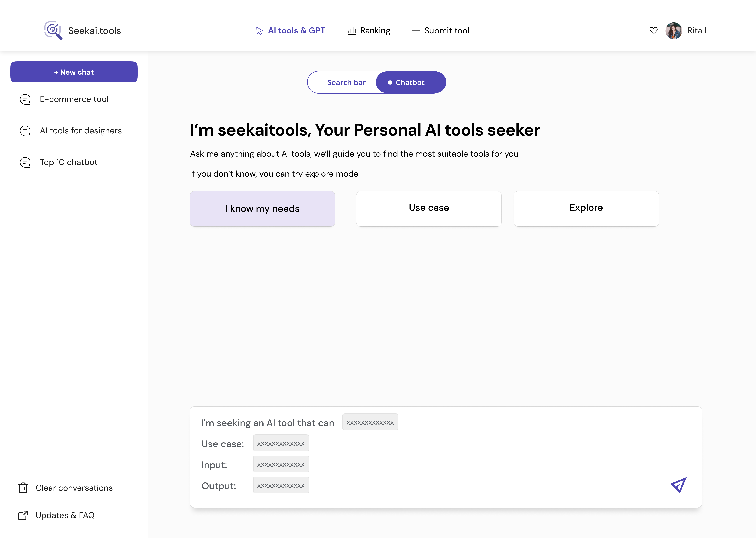Click the Output placeholder field

[x=281, y=485]
